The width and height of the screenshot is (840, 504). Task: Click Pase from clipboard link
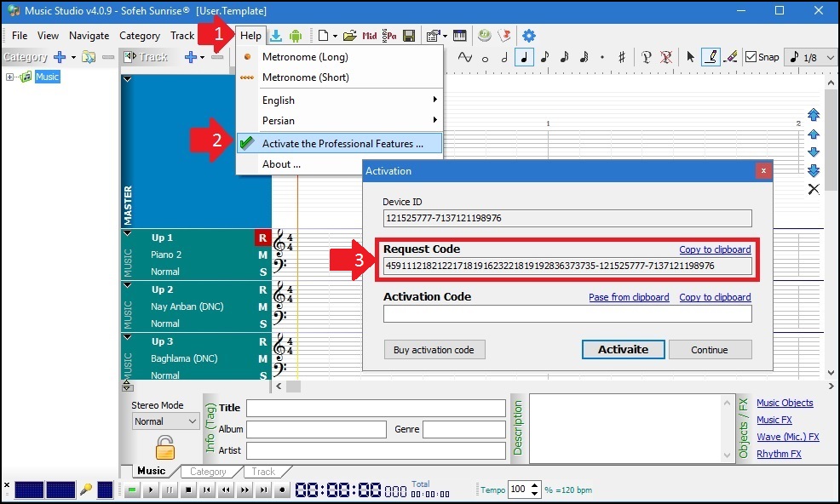tap(629, 297)
